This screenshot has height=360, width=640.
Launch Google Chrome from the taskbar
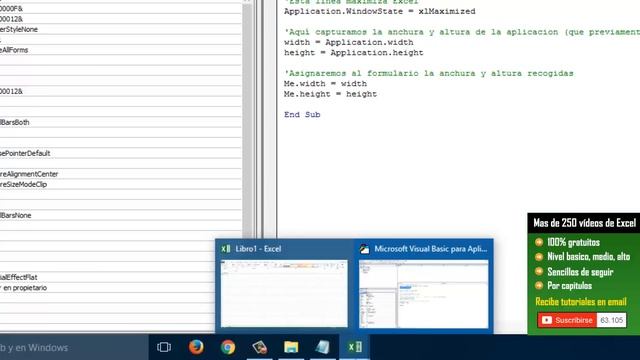(228, 347)
